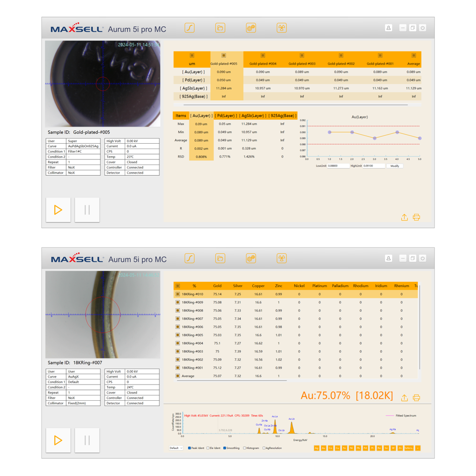Screen dimensions: 476x476
Task: Click the print icon near Au:75.07% result
Action: coord(416,397)
